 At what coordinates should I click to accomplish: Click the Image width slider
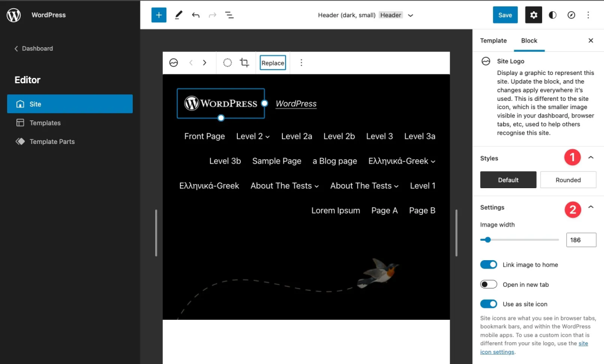[519, 240]
